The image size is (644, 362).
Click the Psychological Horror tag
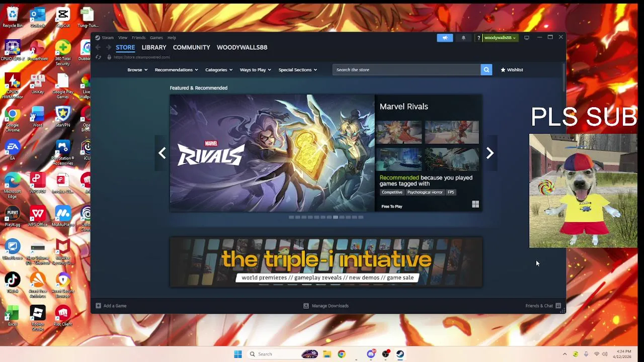pos(425,192)
